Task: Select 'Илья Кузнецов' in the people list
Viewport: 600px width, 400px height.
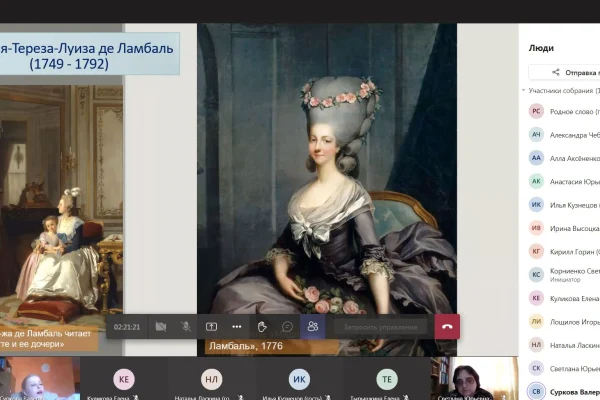Action: [562, 205]
